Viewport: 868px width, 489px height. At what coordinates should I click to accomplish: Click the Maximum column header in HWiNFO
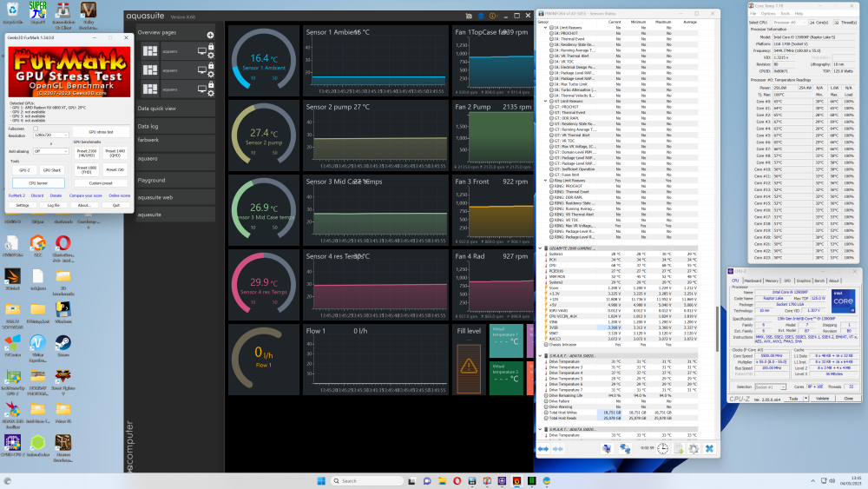pyautogui.click(x=663, y=23)
